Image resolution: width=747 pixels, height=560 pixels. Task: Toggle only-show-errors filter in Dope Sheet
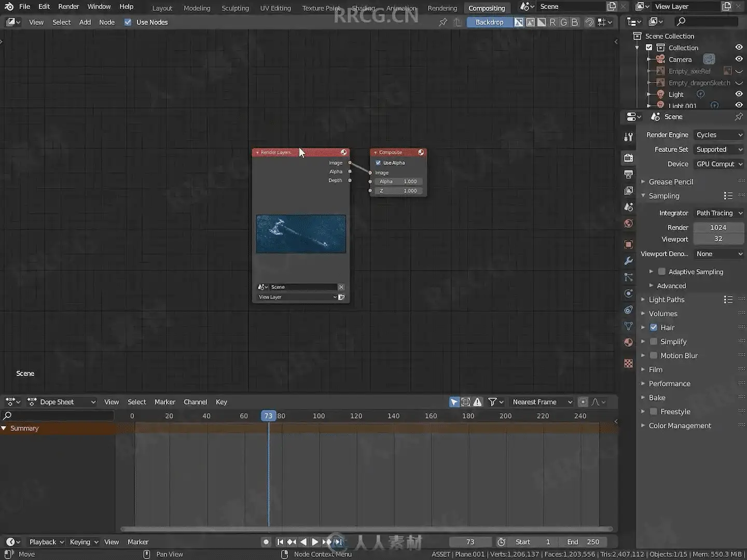click(x=478, y=402)
